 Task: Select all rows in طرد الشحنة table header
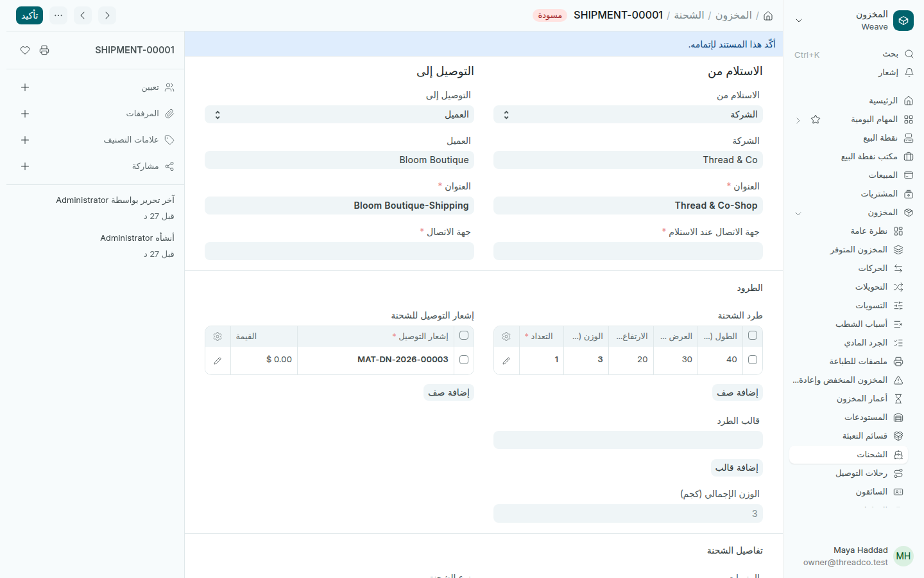click(x=753, y=335)
